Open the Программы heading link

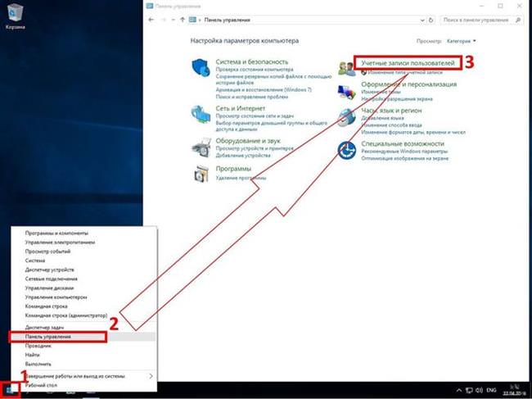point(233,169)
